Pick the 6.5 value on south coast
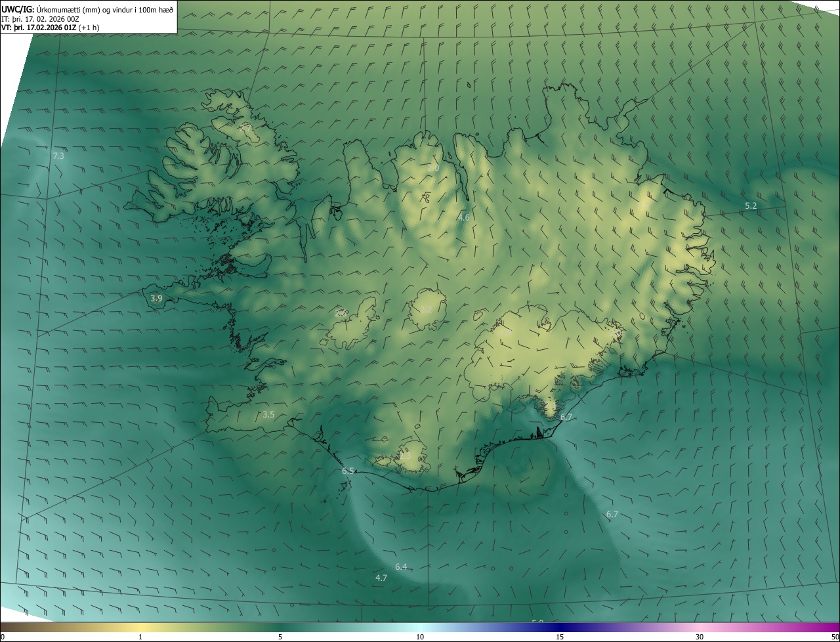The height and width of the screenshot is (642, 840). (348, 471)
